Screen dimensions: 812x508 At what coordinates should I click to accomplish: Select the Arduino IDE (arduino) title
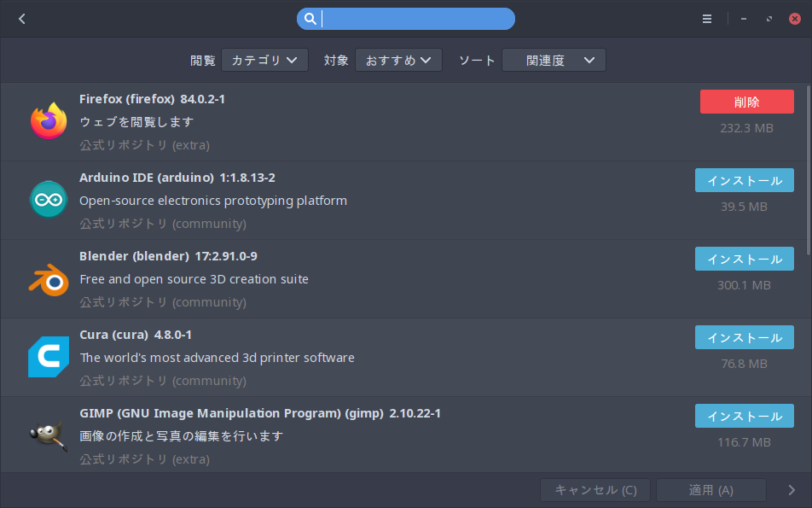point(177,178)
